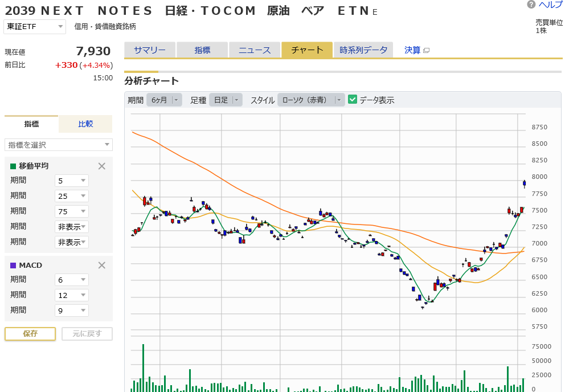Switch to the ニュース tab
This screenshot has height=392, width=565.
[255, 50]
